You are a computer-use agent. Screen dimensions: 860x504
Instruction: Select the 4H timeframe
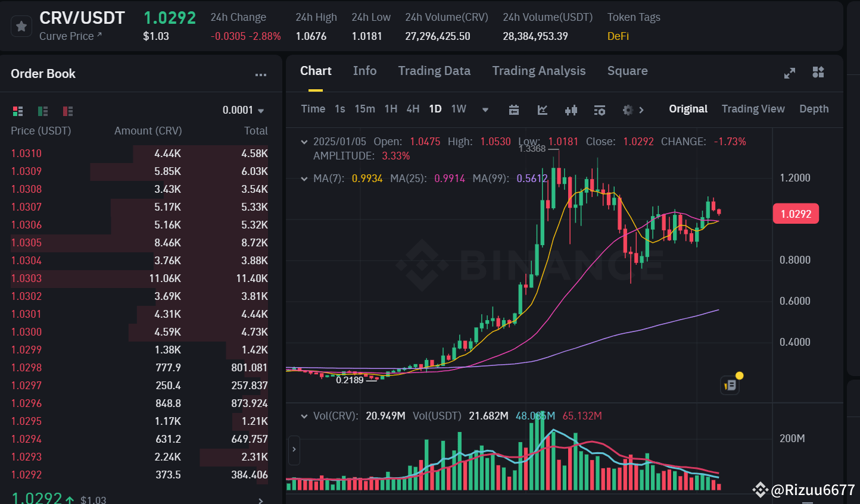(413, 109)
